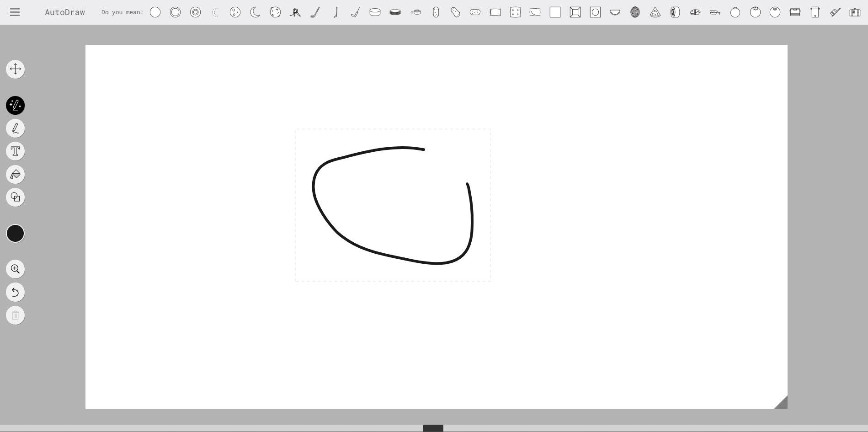Image resolution: width=868 pixels, height=432 pixels.
Task: Select the freehand Draw pencil tool
Action: pos(15,128)
